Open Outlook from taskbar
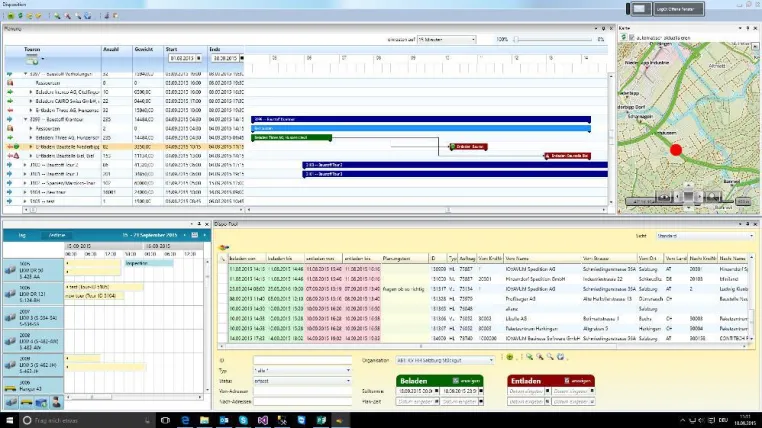 [x=224, y=420]
